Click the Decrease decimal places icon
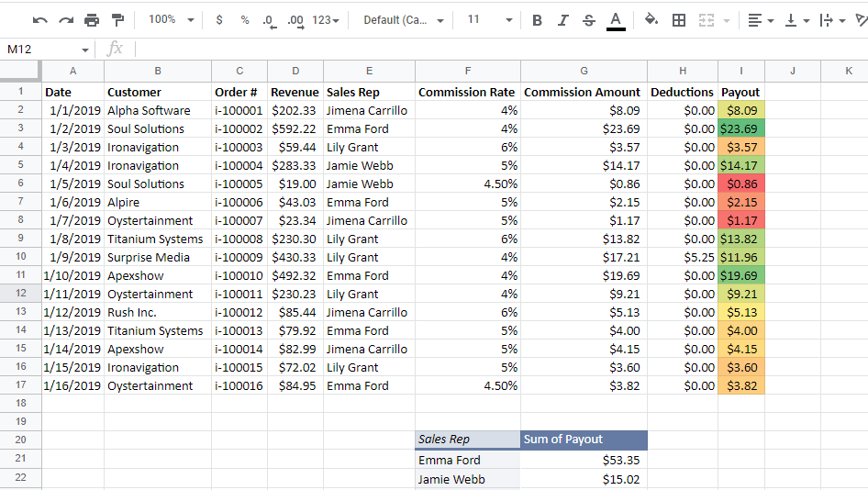 (x=268, y=20)
